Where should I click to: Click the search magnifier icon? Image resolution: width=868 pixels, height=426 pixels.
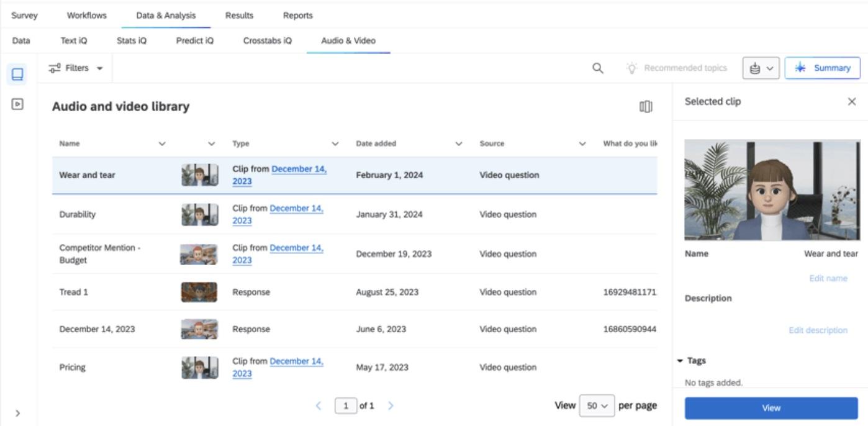pyautogui.click(x=599, y=68)
